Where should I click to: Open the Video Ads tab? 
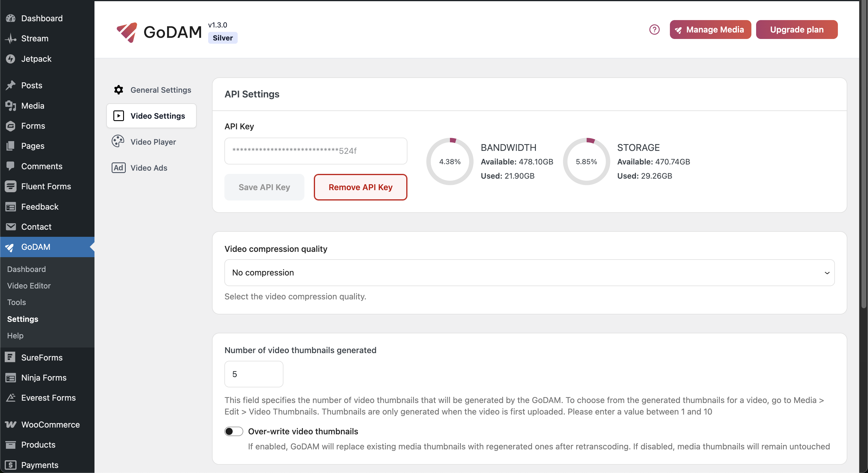coord(152,168)
